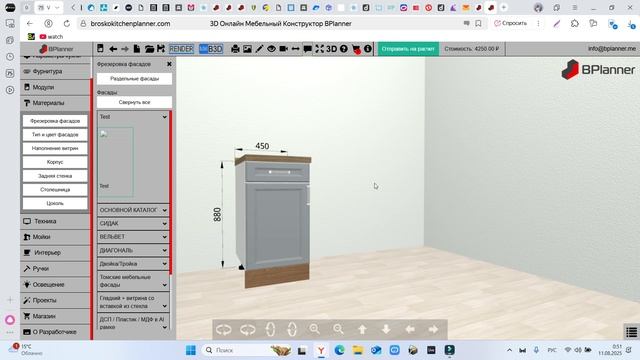640x360 pixels.
Task: Click 'Свернуть все' button
Action: [x=134, y=102]
